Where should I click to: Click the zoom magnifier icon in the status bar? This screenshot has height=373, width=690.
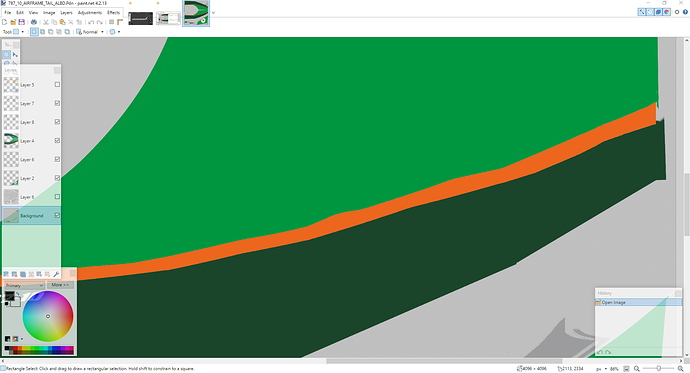click(x=636, y=369)
